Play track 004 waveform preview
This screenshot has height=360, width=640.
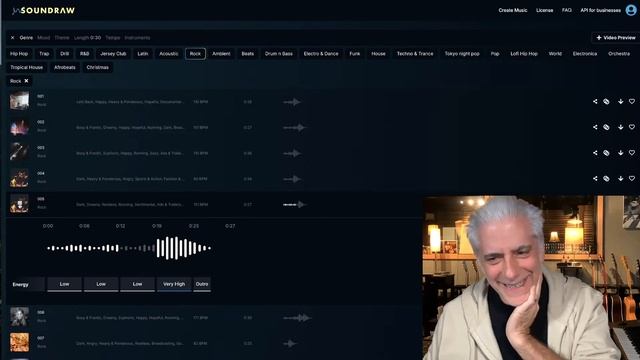pos(292,179)
